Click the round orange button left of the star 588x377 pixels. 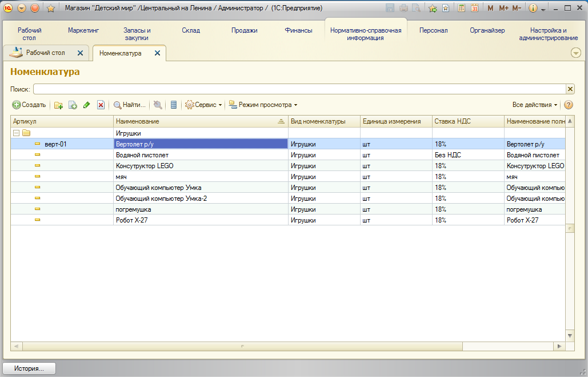pos(35,8)
